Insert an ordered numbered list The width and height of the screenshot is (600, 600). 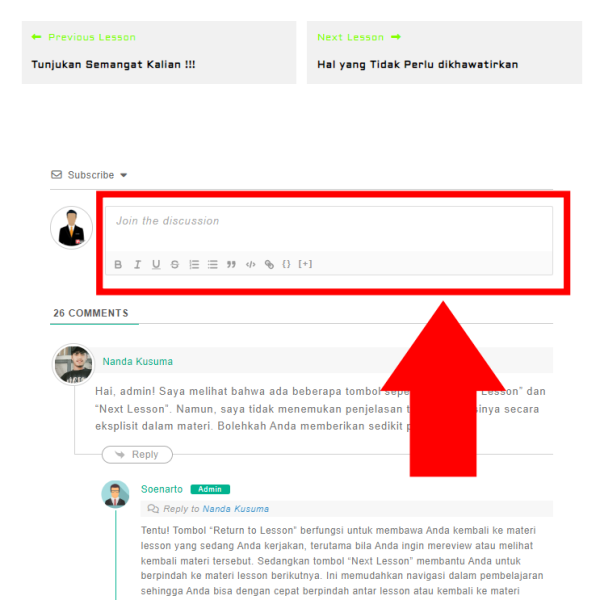(x=194, y=264)
